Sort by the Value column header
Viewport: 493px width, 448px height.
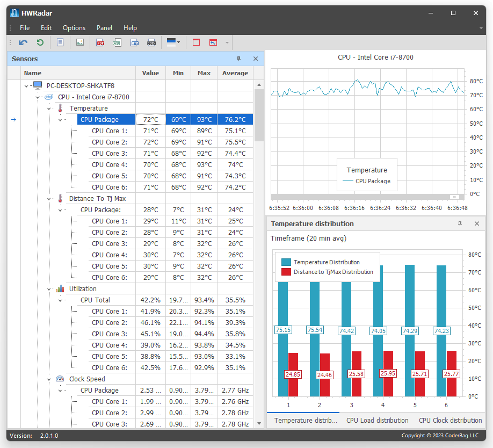coord(150,73)
